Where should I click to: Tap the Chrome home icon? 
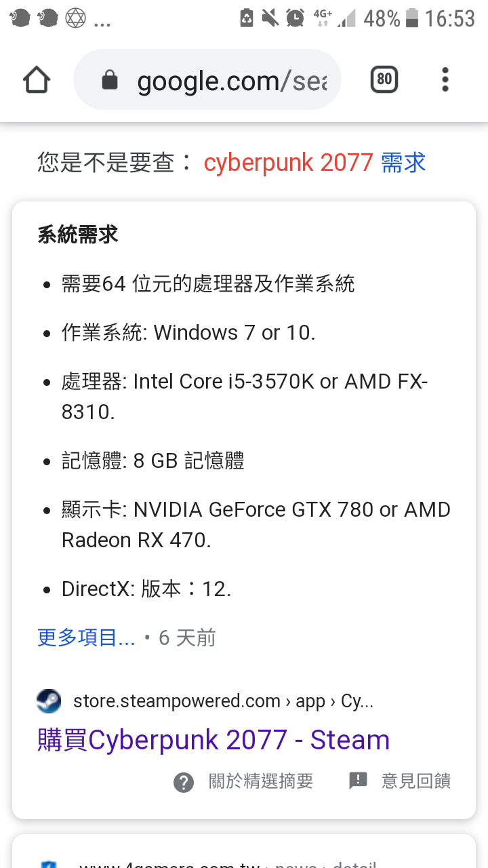(x=37, y=80)
